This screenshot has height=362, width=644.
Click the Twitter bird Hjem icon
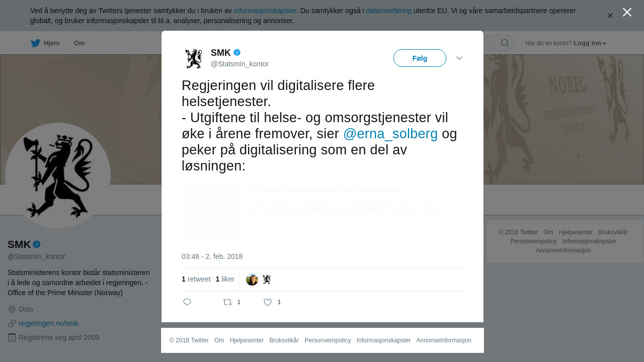click(x=35, y=43)
